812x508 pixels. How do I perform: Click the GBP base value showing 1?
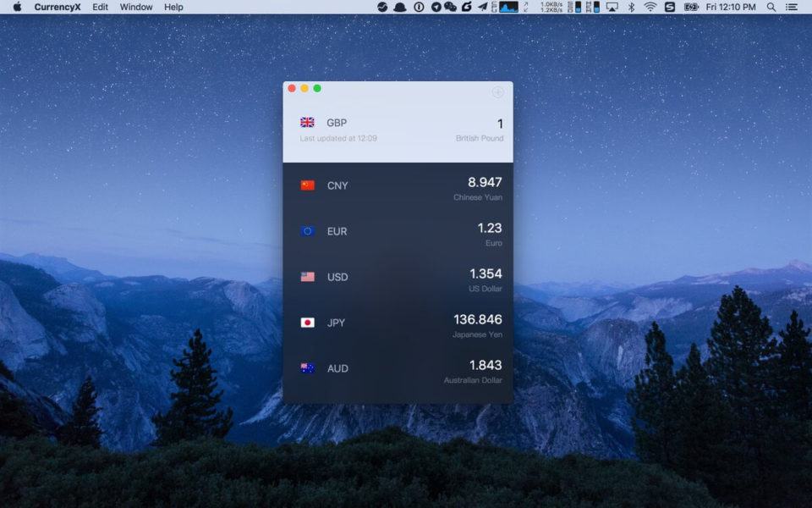(500, 122)
